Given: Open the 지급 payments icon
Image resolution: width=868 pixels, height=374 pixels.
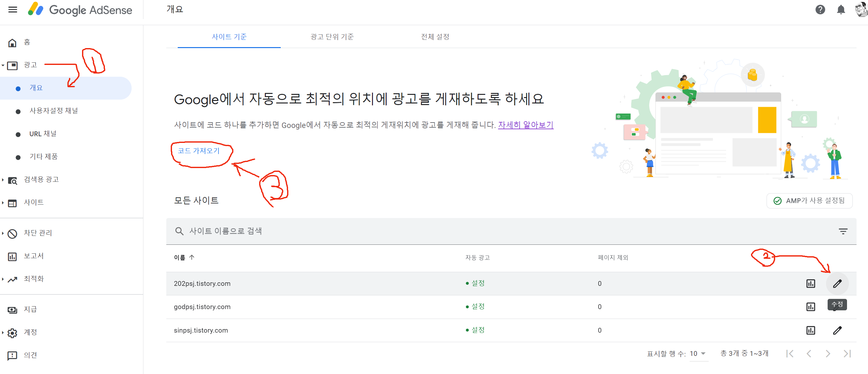Looking at the screenshot, I should coord(12,310).
